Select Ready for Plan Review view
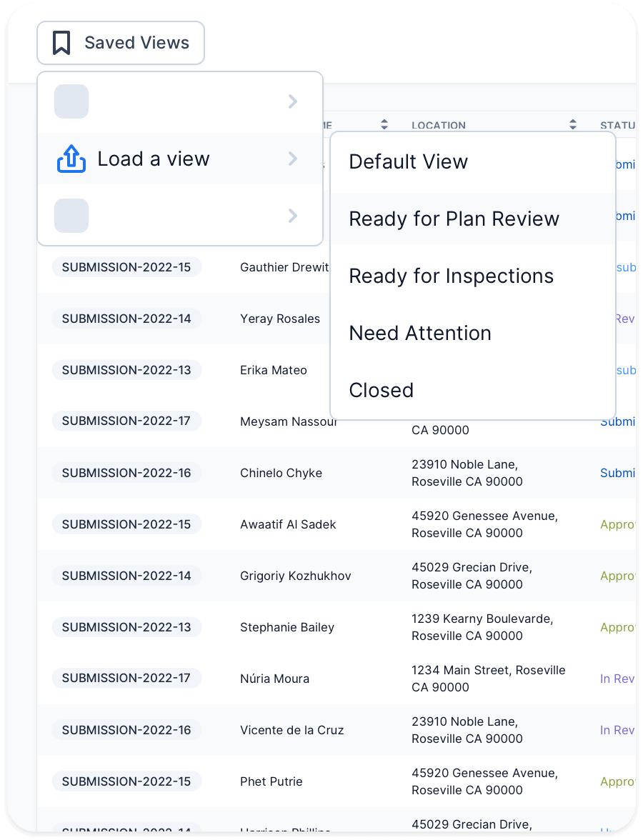This screenshot has height=840, width=643. [454, 219]
